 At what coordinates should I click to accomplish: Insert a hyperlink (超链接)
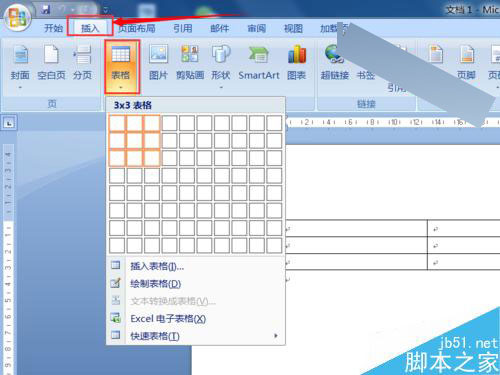(x=334, y=63)
